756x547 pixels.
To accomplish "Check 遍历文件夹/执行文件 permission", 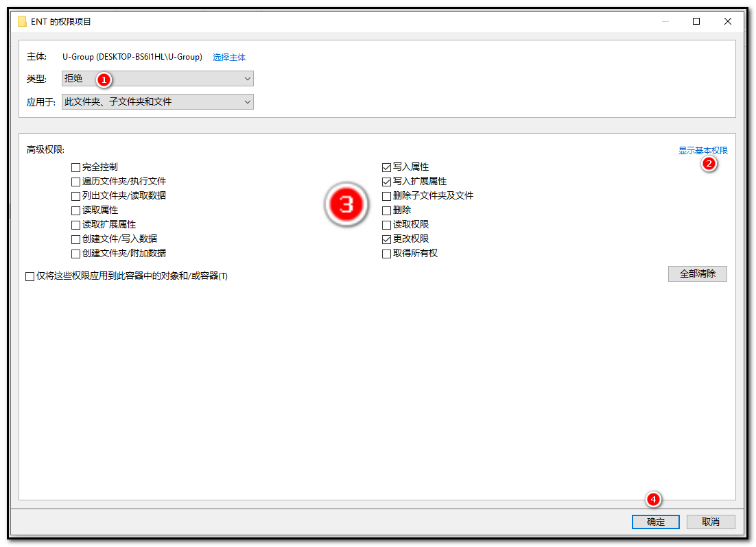I will 76,182.
